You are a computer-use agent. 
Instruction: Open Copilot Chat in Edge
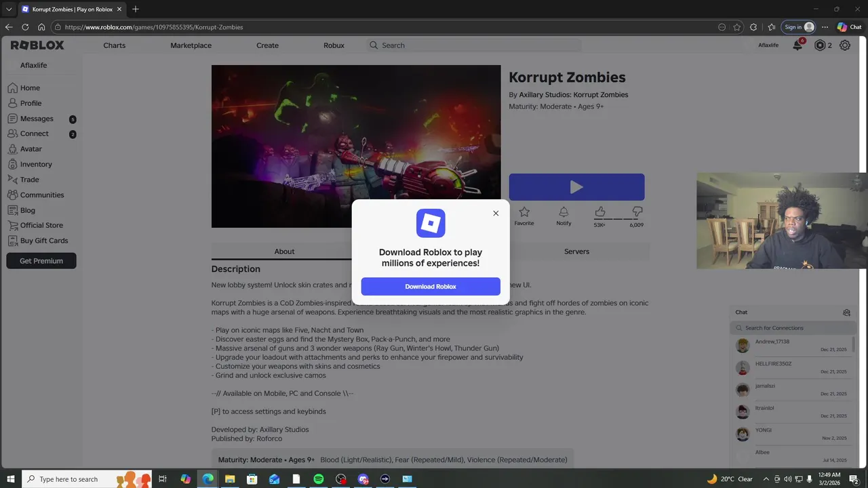tap(850, 27)
